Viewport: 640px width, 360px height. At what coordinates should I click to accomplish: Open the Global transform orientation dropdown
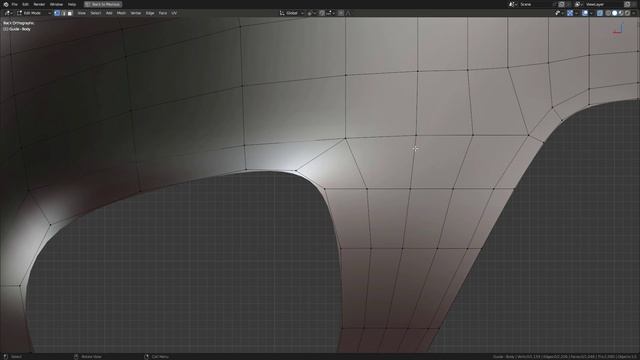point(291,13)
